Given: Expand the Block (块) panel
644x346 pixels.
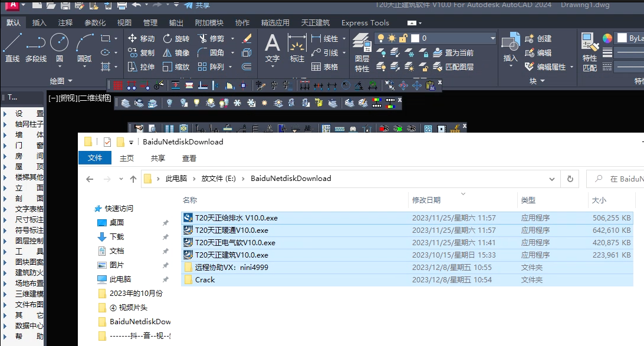Looking at the screenshot, I should click(x=537, y=81).
